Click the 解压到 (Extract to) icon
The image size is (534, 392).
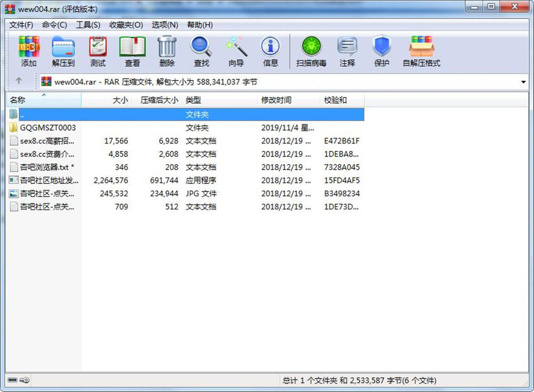[x=64, y=46]
